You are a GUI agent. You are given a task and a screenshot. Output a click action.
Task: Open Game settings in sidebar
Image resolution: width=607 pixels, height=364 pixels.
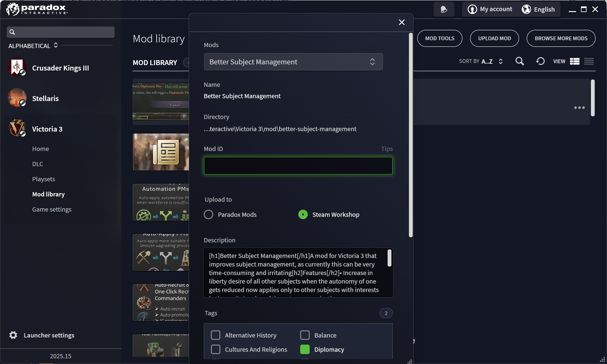click(x=52, y=209)
